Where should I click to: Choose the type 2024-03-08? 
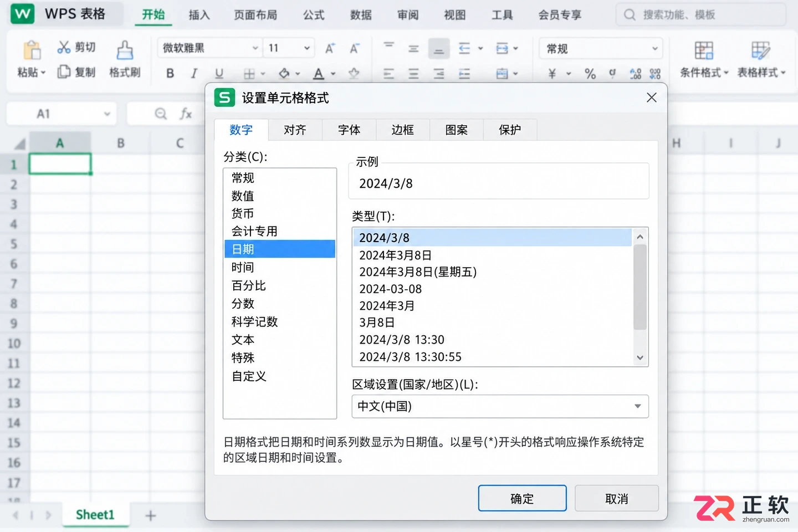(493, 289)
